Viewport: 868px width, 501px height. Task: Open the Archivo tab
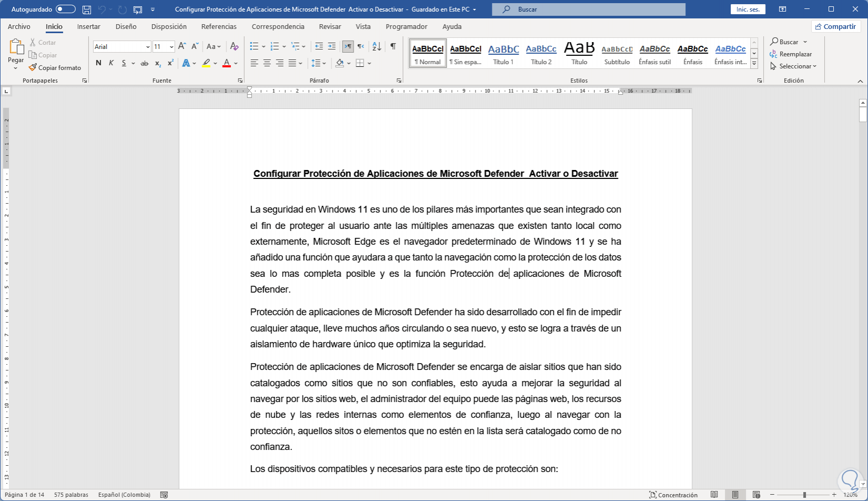(x=19, y=26)
